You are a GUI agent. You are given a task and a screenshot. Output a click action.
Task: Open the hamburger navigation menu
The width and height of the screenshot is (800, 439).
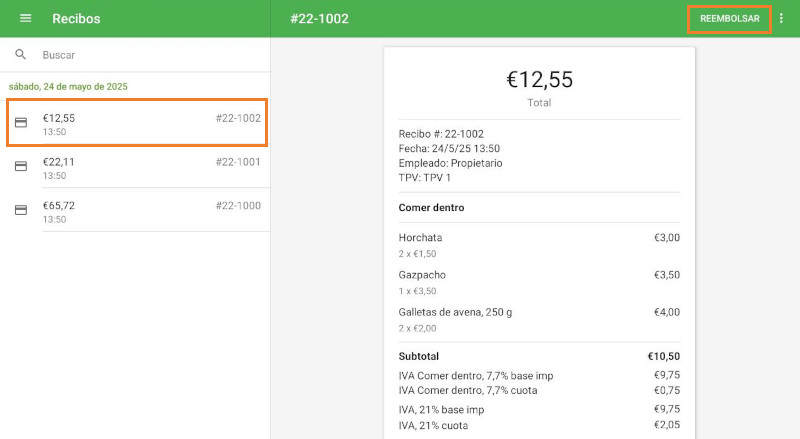click(26, 19)
